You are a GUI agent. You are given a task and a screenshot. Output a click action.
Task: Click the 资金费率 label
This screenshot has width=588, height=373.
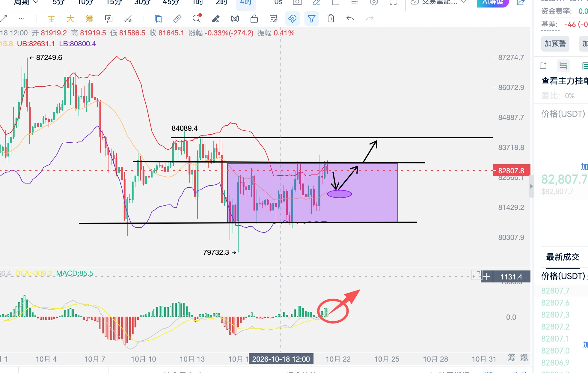pos(557,11)
